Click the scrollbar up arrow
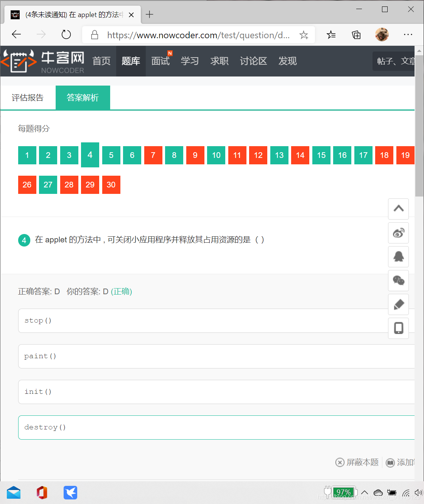Viewport: 424px width, 504px height. tap(419, 50)
